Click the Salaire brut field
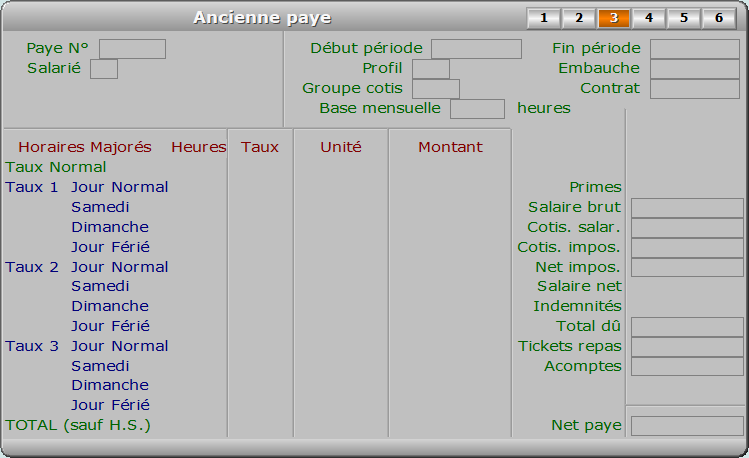Viewport: 749px width, 458px height. (x=687, y=208)
